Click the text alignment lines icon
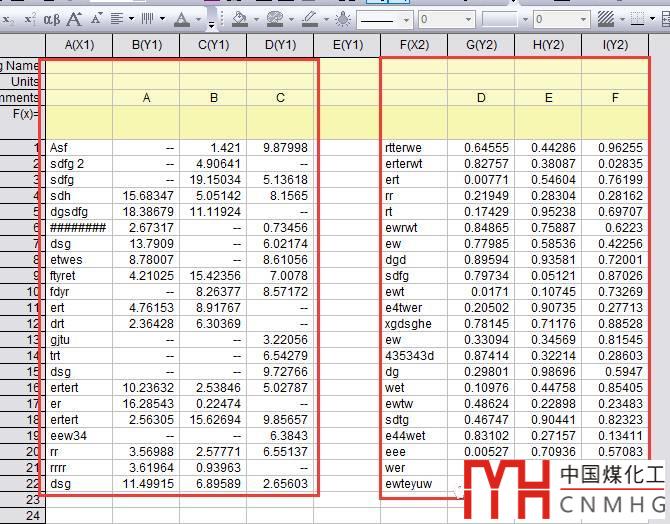Viewport: 670px width, 524px height. [118, 19]
